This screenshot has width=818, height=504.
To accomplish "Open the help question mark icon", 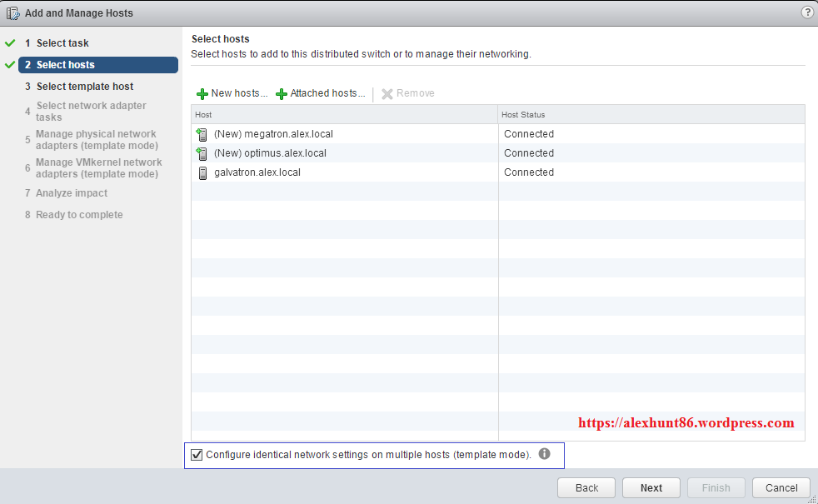I will tap(806, 12).
